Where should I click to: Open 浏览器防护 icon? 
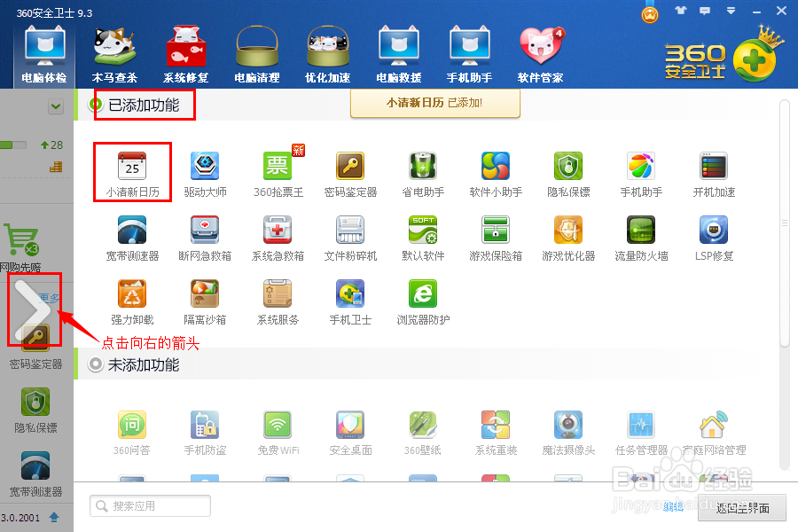(x=423, y=301)
